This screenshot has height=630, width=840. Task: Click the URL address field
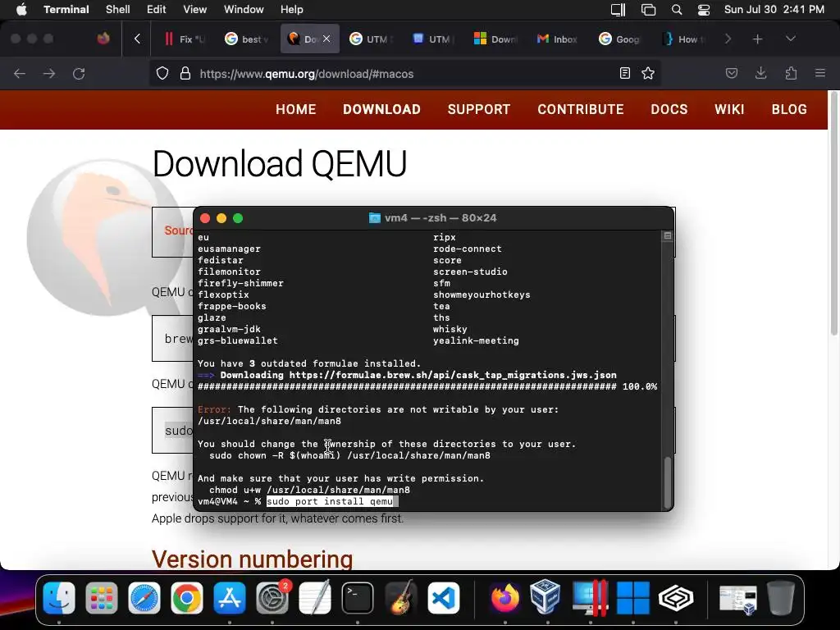(x=404, y=73)
